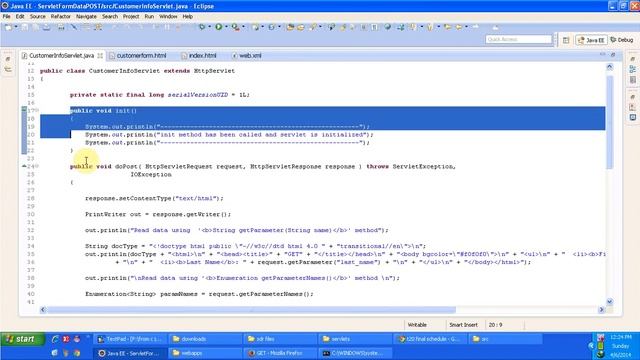Open the Project menu
Viewport: 640px width, 360px height.
coord(131,17)
